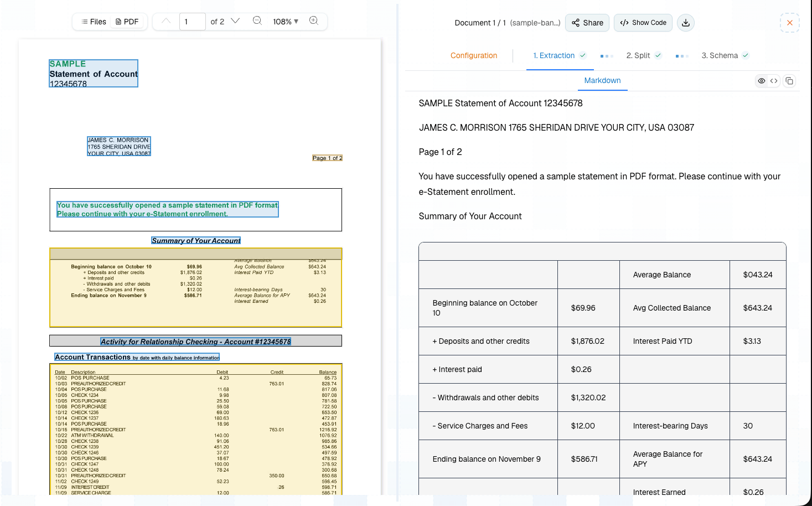Screen dimensions: 812x506
Task: Click the Ending balance on November 9 cell
Action: [488, 459]
